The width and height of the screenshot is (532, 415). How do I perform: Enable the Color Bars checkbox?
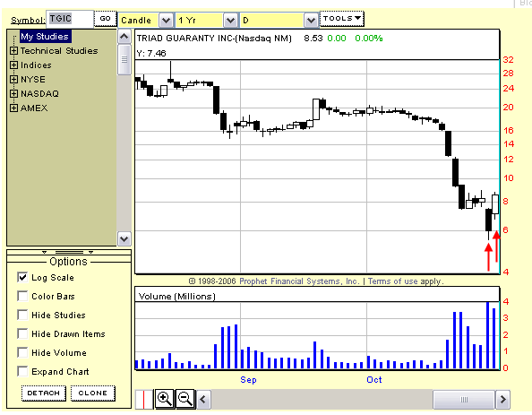tap(22, 296)
